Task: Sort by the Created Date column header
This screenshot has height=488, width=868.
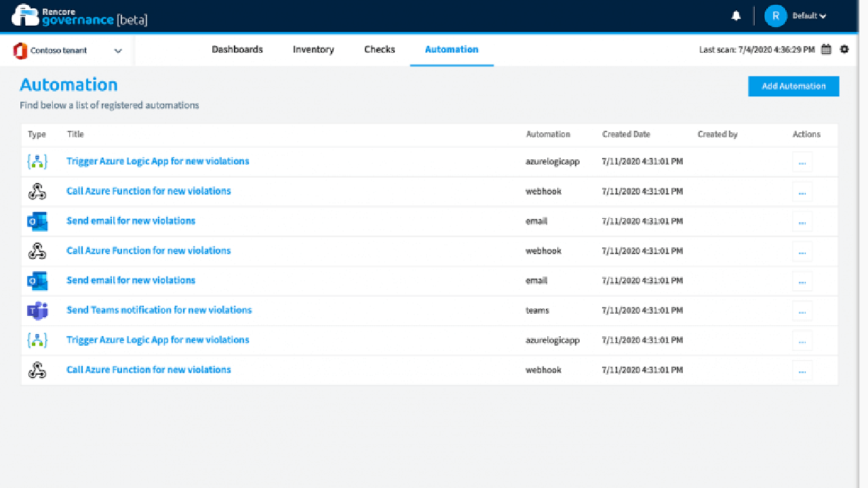Action: click(x=626, y=134)
